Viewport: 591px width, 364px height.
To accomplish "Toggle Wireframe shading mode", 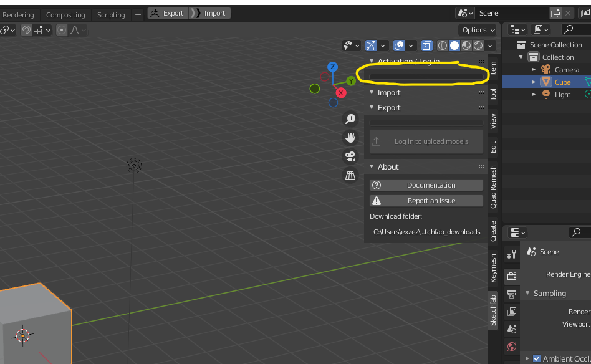I will coord(443,45).
